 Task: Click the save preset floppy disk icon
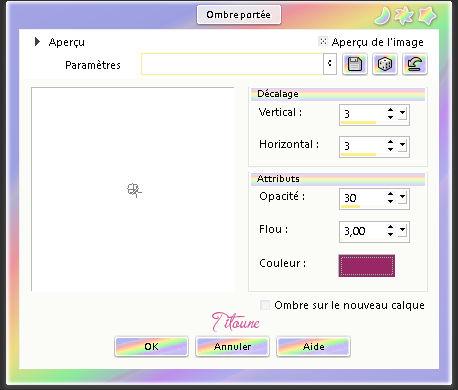[355, 64]
